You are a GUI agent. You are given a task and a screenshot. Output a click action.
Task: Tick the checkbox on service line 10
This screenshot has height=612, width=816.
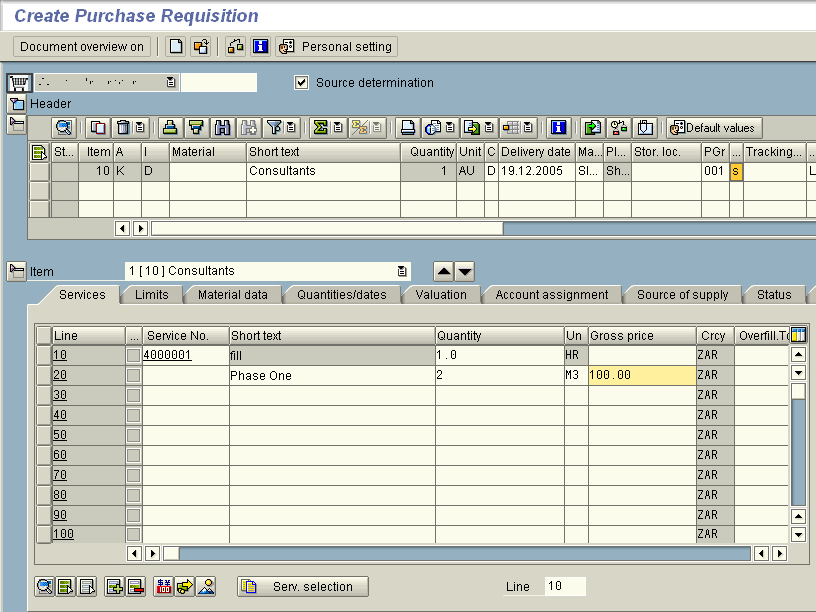point(133,355)
